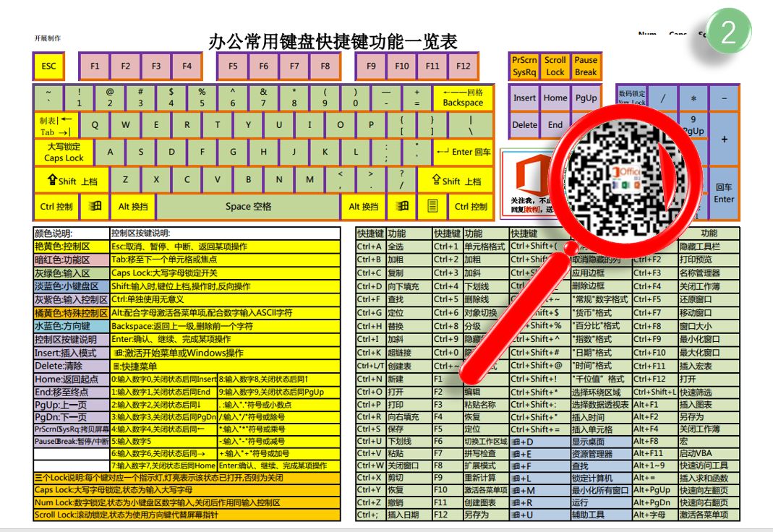
Task: Click the Alt+= 插入求和函数 cell
Action: [x=686, y=478]
